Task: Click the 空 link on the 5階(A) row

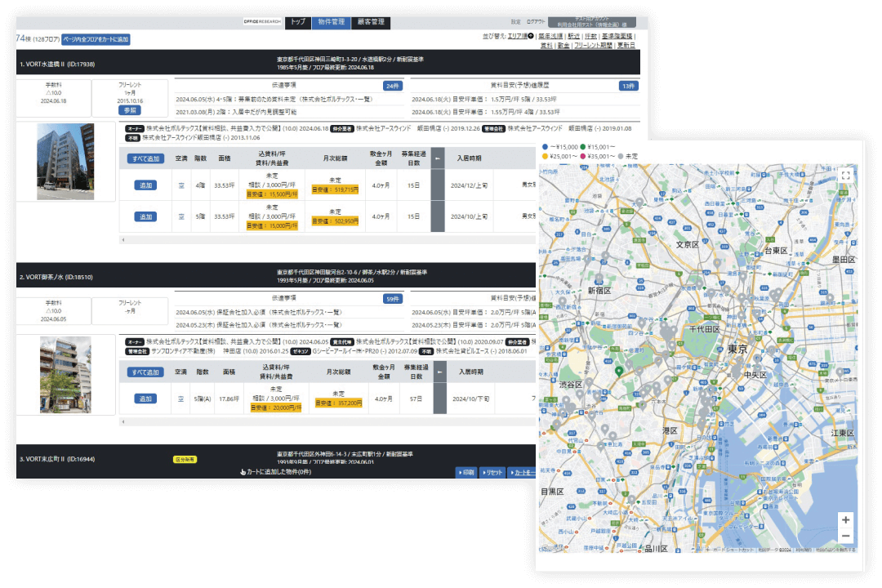Action: point(180,399)
